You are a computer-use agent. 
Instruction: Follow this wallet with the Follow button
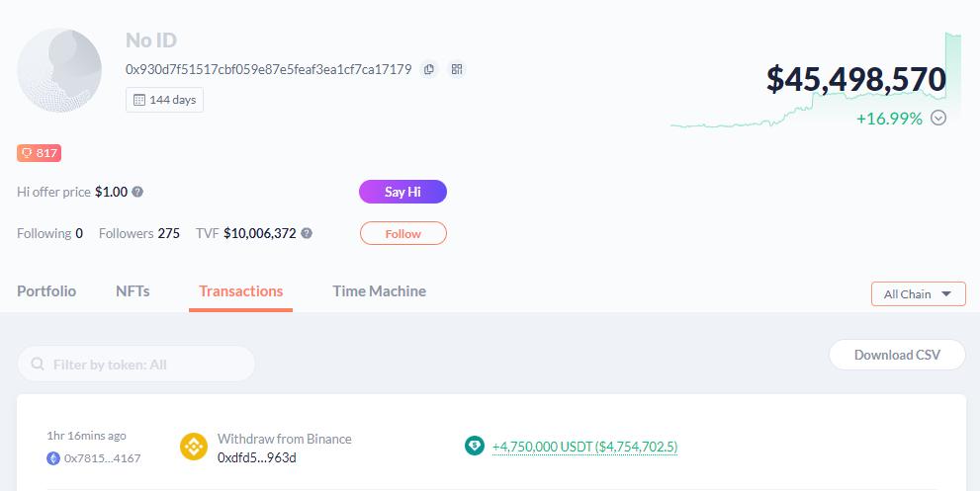[x=402, y=234]
